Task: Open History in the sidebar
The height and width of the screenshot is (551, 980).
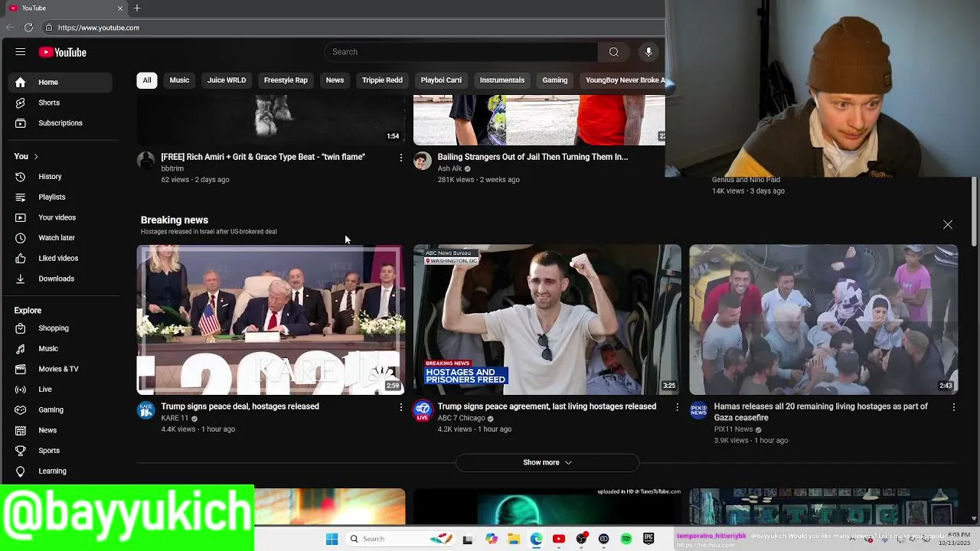Action: pyautogui.click(x=62, y=177)
